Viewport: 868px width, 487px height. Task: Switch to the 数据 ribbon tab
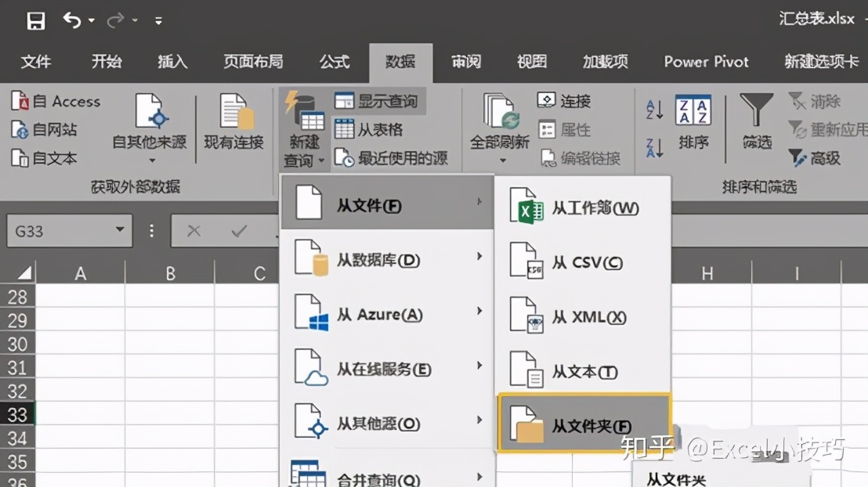(x=401, y=63)
